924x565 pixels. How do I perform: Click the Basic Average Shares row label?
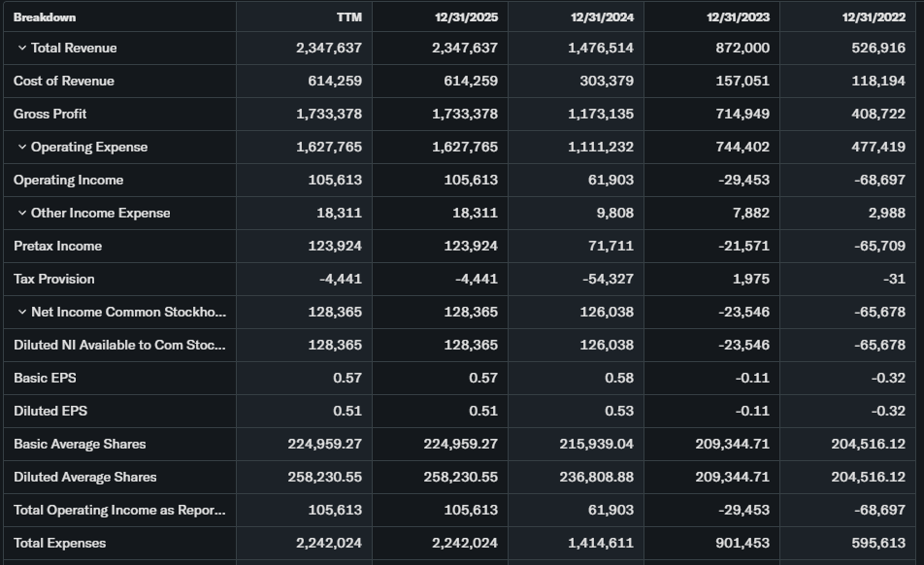pyautogui.click(x=80, y=445)
